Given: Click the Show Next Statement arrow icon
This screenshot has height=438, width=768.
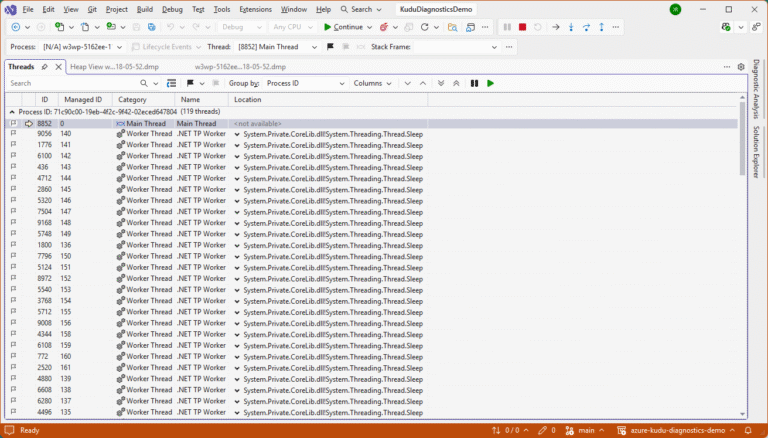Looking at the screenshot, I should pyautogui.click(x=556, y=27).
